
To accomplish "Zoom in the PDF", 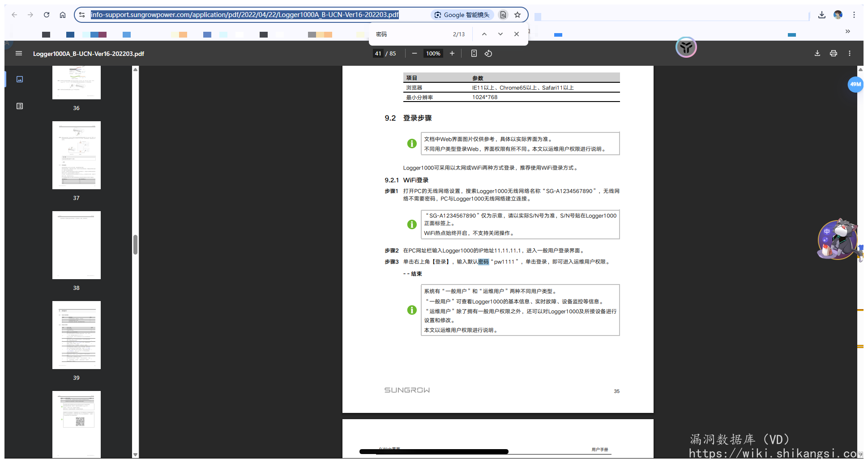I will [x=452, y=53].
